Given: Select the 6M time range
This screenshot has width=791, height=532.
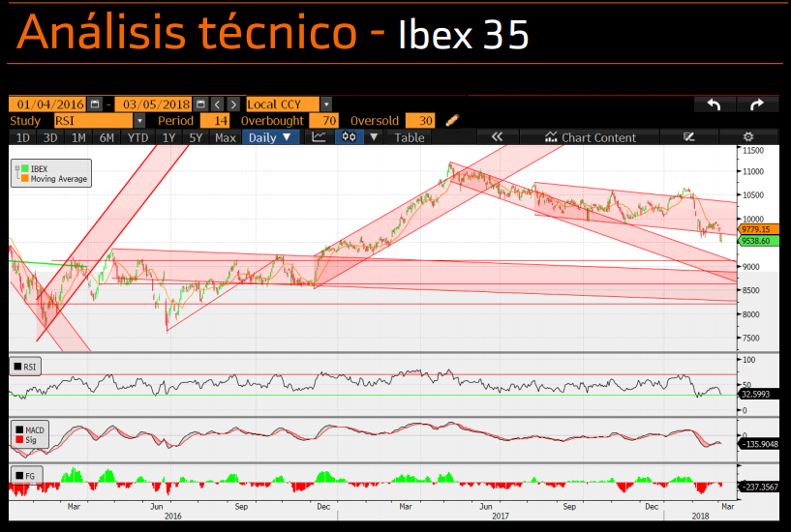Looking at the screenshot, I should point(106,137).
